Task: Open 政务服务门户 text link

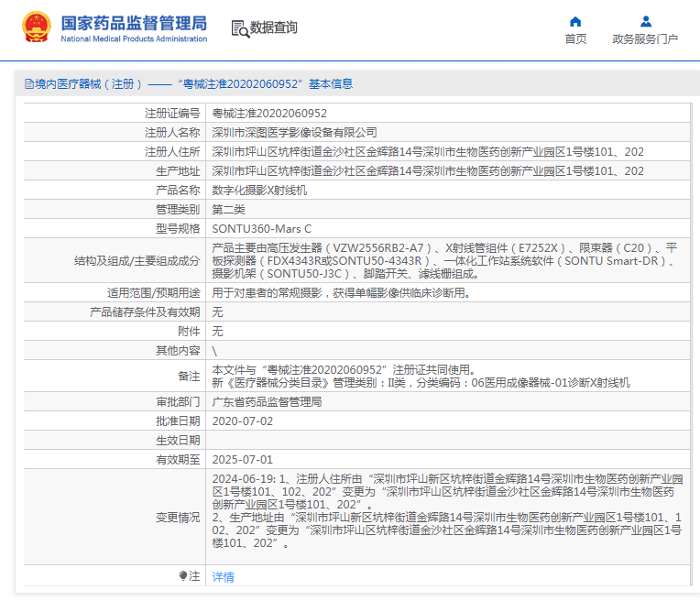Action: coord(645,39)
